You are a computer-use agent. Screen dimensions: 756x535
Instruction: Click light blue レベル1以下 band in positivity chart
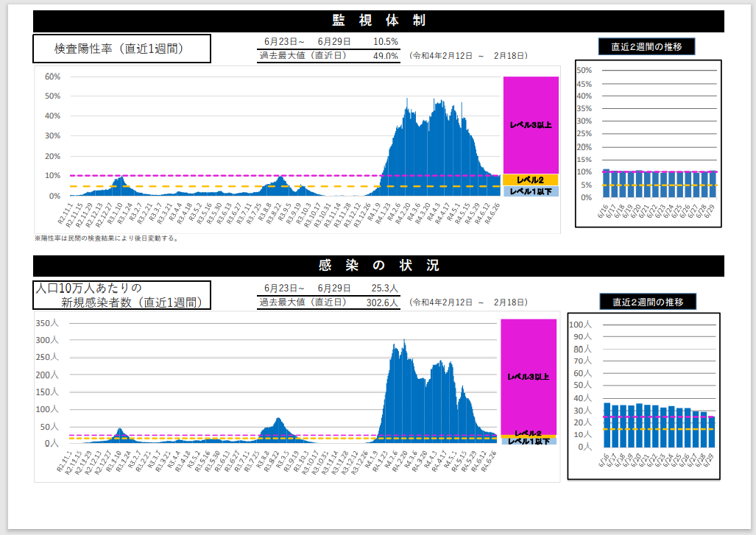click(x=531, y=191)
